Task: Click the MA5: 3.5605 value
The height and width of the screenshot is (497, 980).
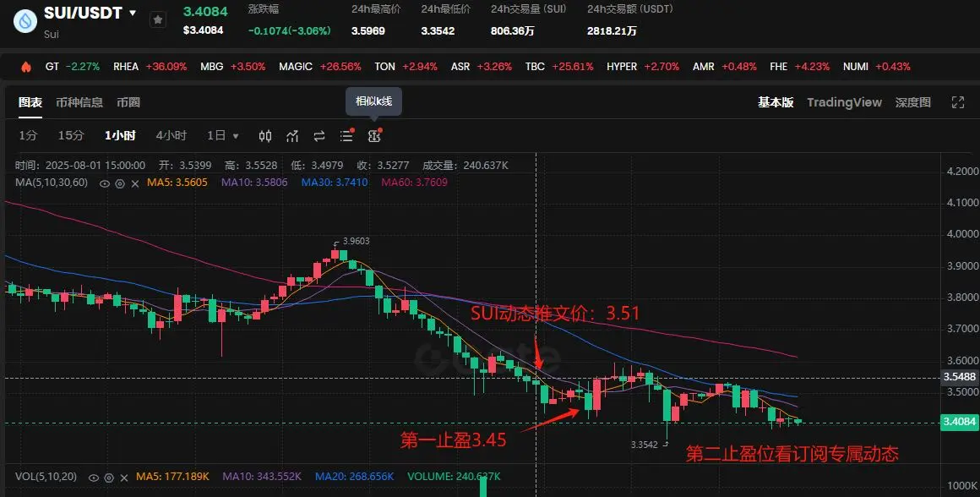Action: [x=177, y=183]
